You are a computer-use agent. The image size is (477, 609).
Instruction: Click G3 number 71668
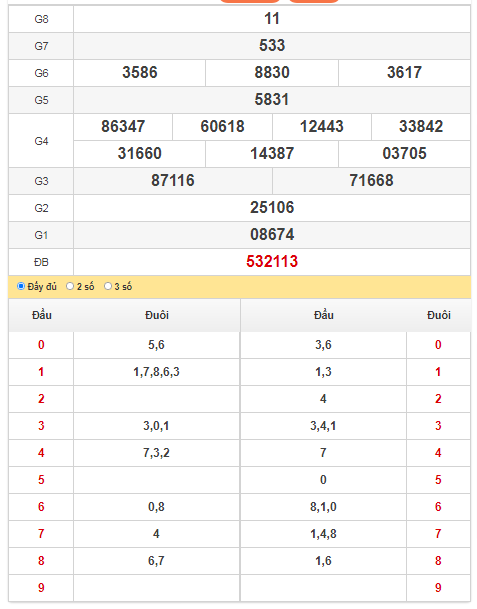coord(371,181)
